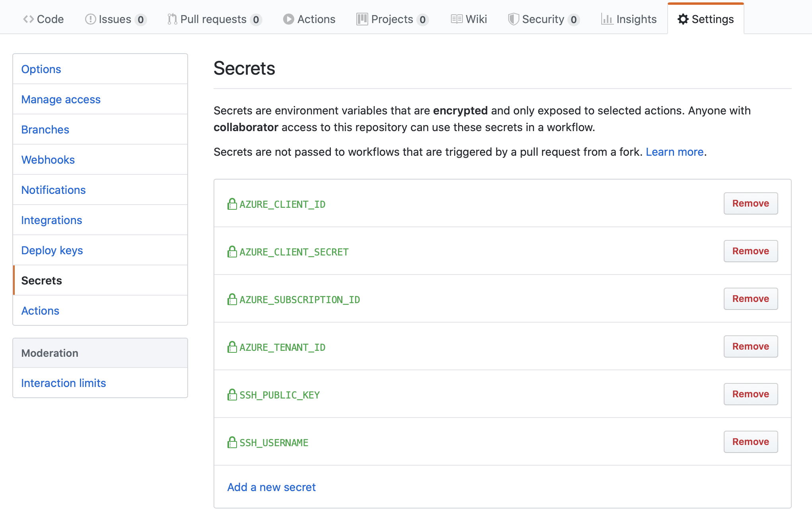Viewport: 812px width, 530px height.
Task: Click the Settings gear icon
Action: click(683, 19)
